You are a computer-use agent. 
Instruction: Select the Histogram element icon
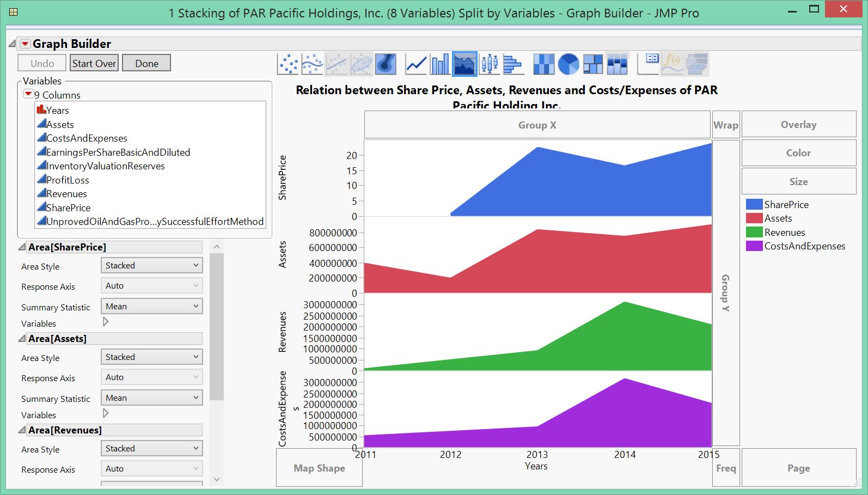tap(513, 64)
